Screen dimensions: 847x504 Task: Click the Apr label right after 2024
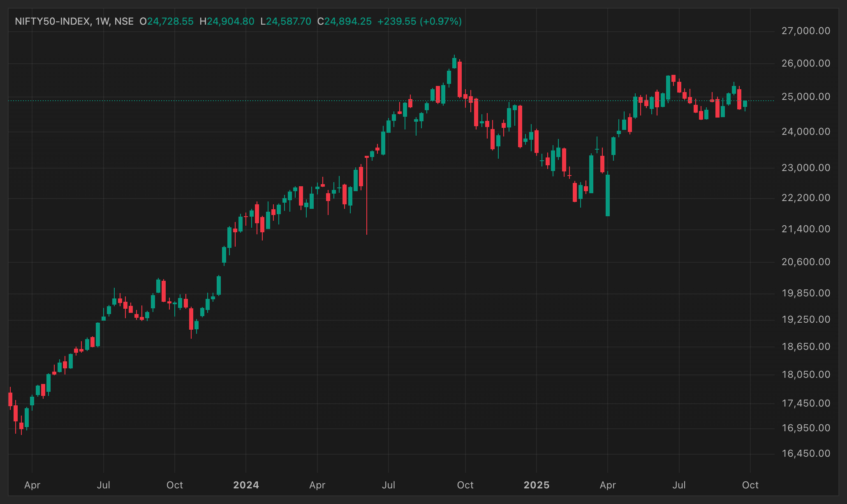click(317, 485)
